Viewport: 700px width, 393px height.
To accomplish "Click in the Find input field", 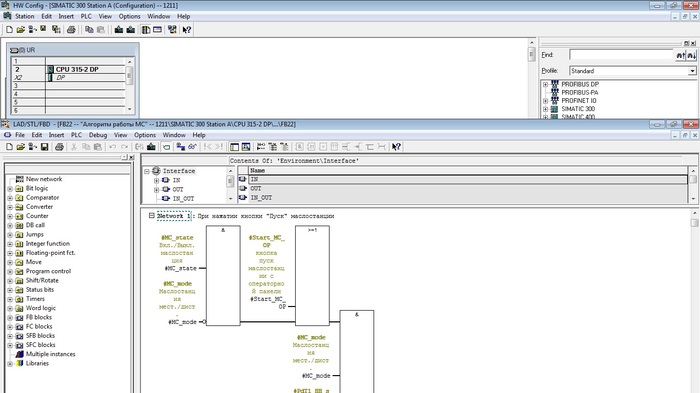I will [621, 55].
